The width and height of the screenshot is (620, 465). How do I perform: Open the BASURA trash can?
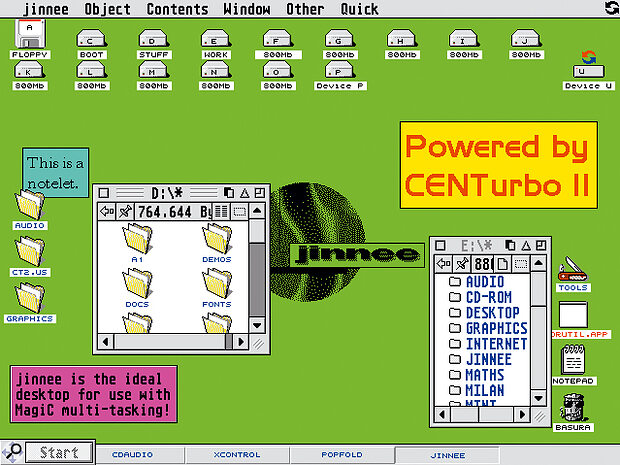(573, 407)
